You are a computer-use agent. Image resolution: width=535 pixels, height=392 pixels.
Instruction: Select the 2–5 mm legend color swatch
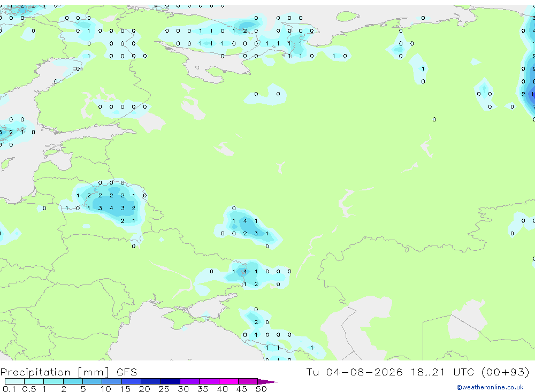73,381
